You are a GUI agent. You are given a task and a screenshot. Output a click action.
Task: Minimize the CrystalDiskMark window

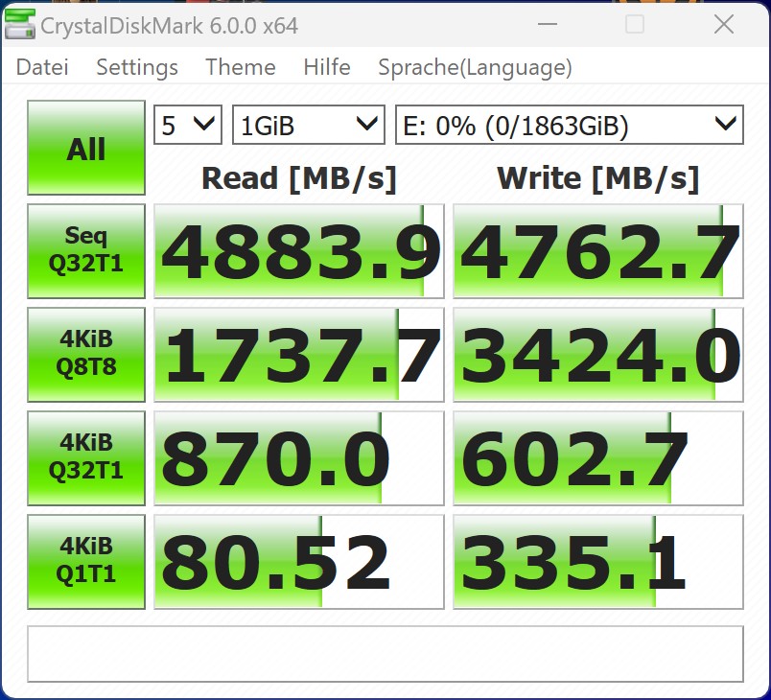(x=548, y=24)
